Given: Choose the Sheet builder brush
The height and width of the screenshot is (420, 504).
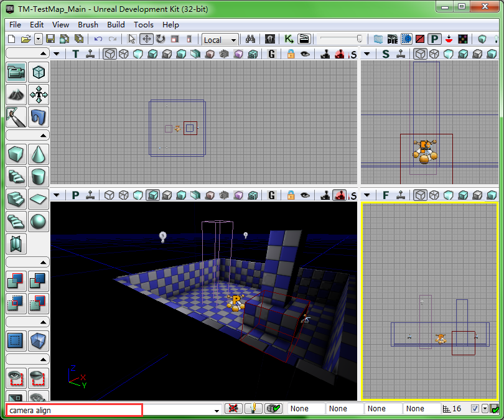Looking at the screenshot, I should click(x=39, y=199).
